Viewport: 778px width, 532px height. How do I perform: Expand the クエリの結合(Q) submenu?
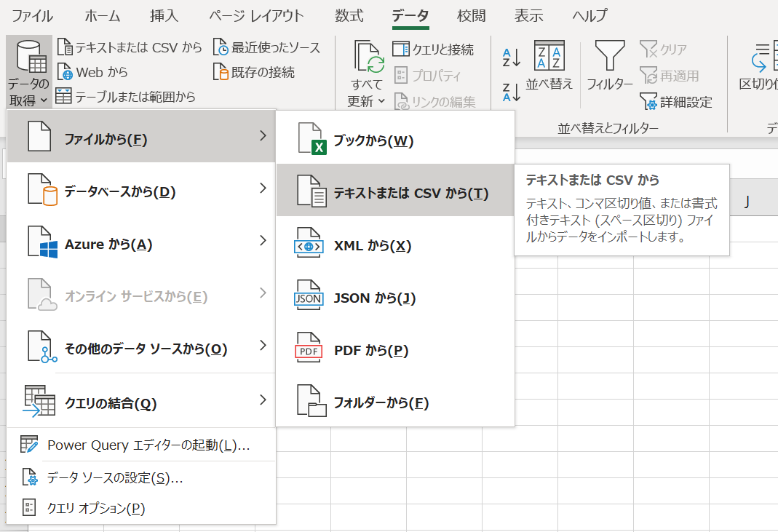pos(141,401)
